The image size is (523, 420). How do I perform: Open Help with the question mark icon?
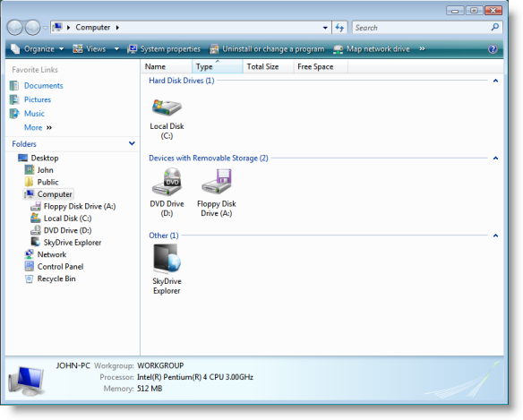pos(493,49)
